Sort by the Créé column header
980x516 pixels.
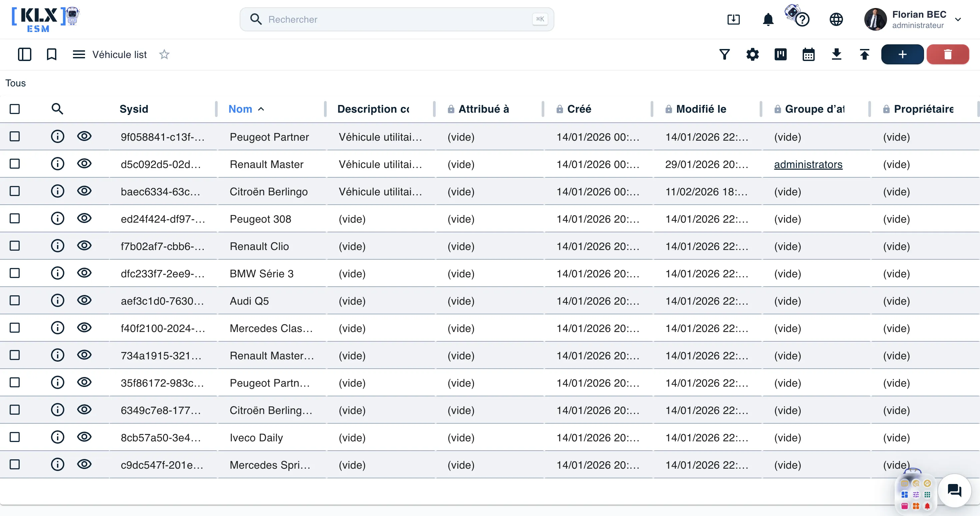[x=579, y=109]
